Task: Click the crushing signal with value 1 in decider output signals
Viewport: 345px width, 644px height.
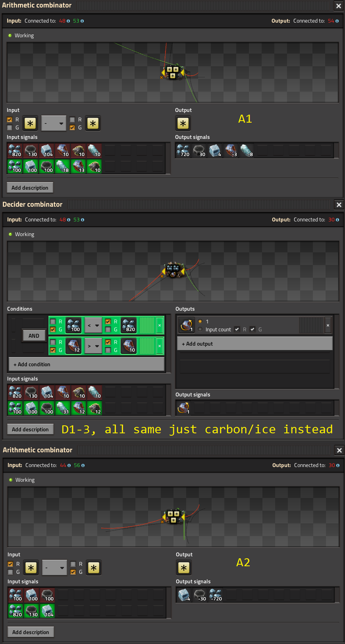Action: click(x=184, y=408)
